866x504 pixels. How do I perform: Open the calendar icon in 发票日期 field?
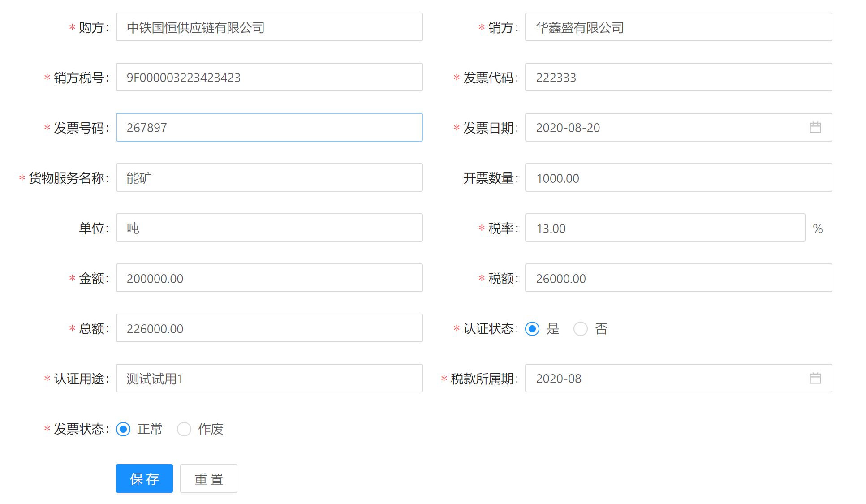(815, 128)
